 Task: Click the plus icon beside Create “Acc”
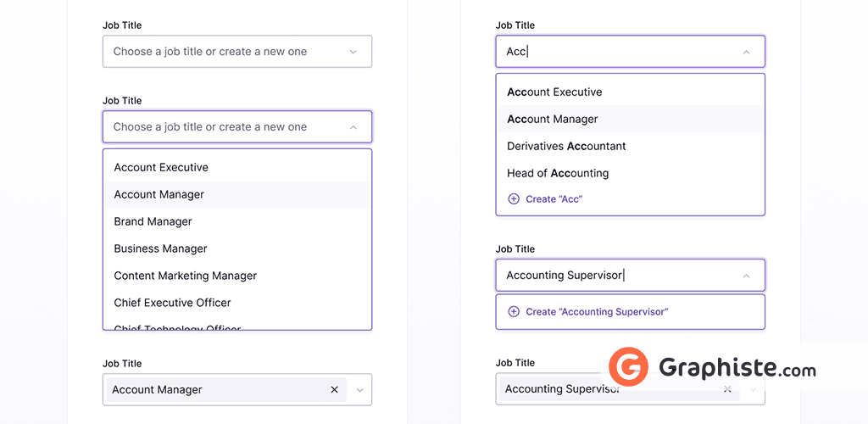[x=514, y=199]
